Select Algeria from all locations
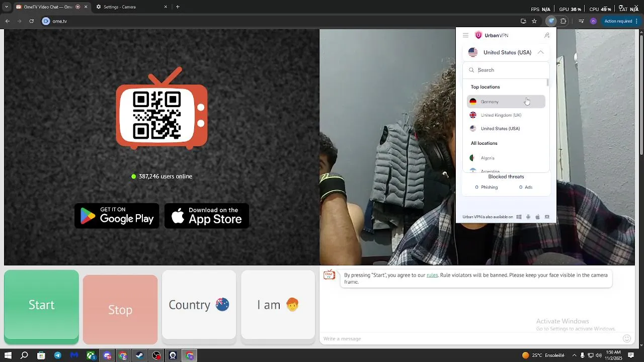Image resolution: width=644 pixels, height=362 pixels. click(x=506, y=158)
